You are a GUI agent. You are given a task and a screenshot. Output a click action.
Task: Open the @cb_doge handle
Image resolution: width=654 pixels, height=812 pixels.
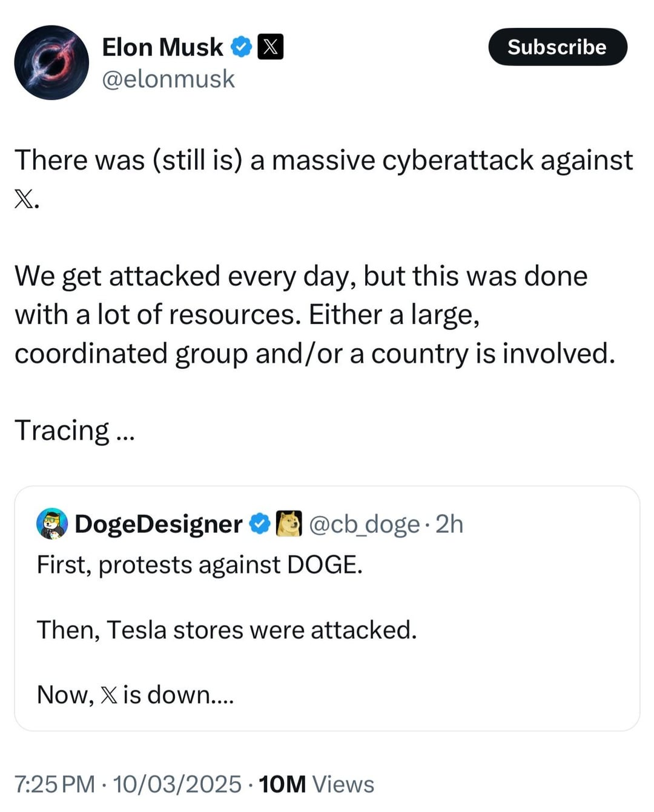[x=365, y=524]
